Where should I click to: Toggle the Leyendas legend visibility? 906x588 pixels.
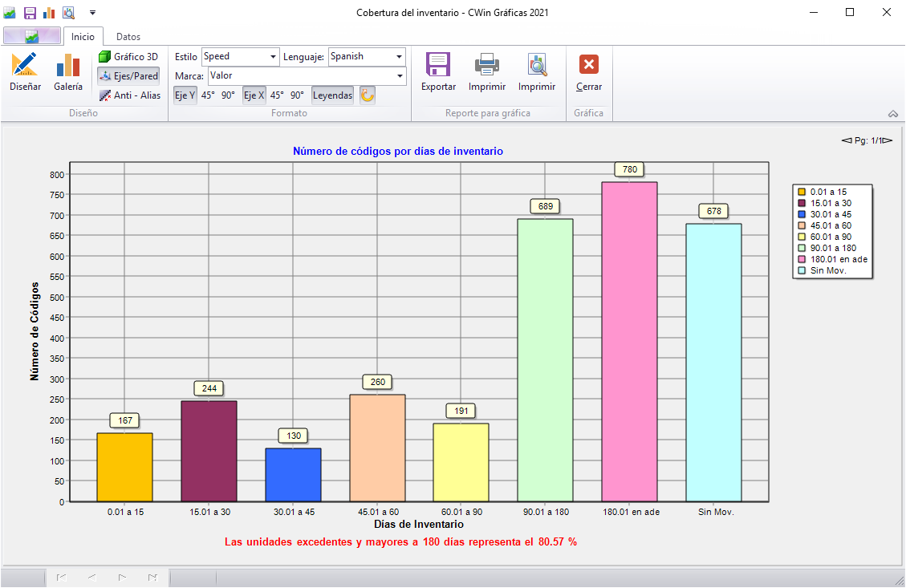331,95
